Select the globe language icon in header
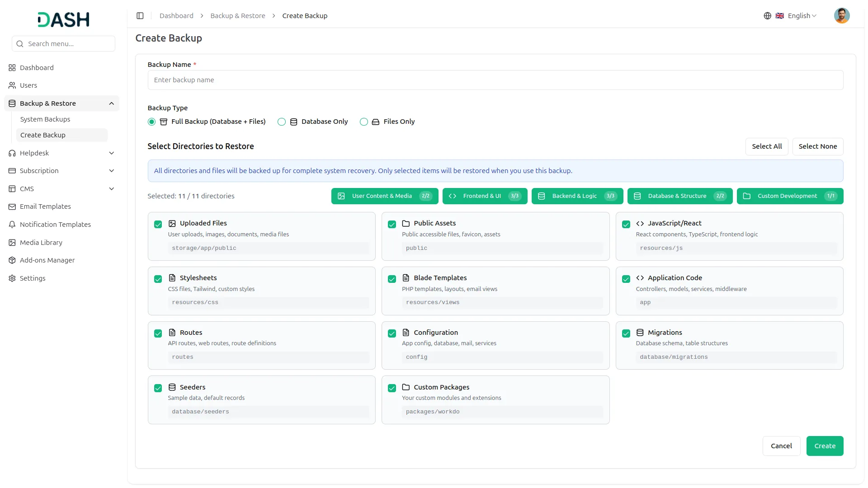Viewport: 868px width, 488px height. pos(767,15)
